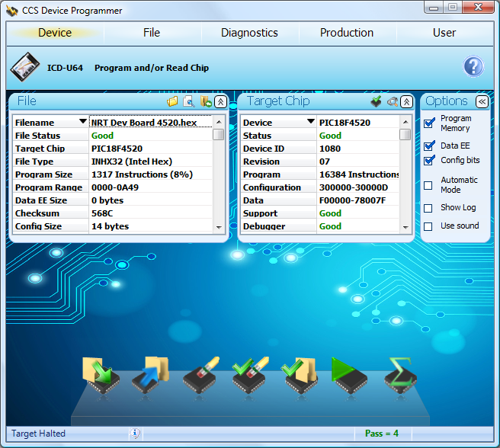The width and height of the screenshot is (500, 448).
Task: Click the info icon in status bar
Action: point(135,434)
